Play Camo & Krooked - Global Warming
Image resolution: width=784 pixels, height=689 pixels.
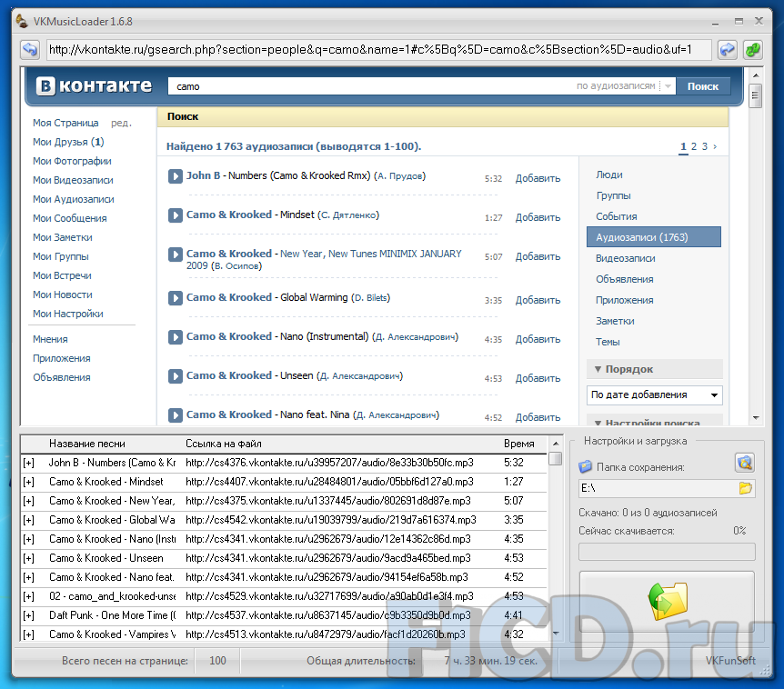[x=175, y=298]
